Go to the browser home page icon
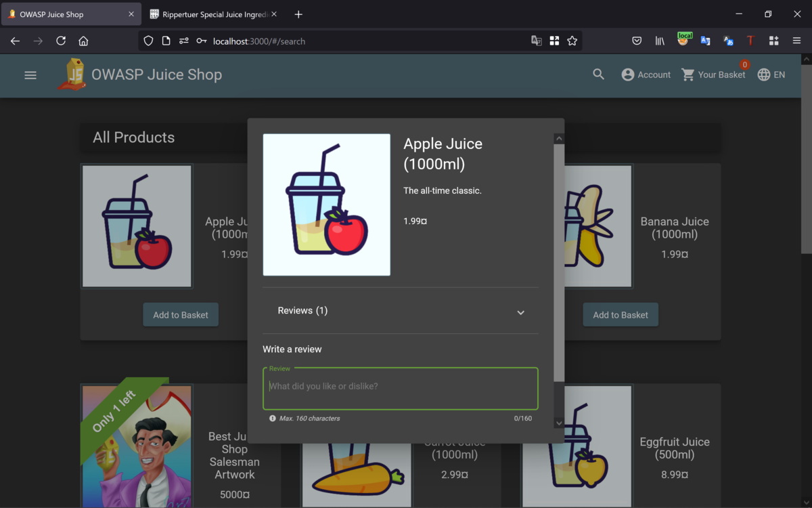812x508 pixels. (x=83, y=41)
